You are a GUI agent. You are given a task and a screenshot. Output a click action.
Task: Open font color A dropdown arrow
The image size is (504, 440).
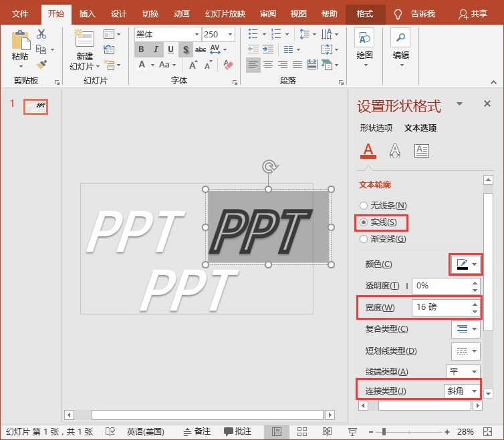pyautogui.click(x=152, y=65)
